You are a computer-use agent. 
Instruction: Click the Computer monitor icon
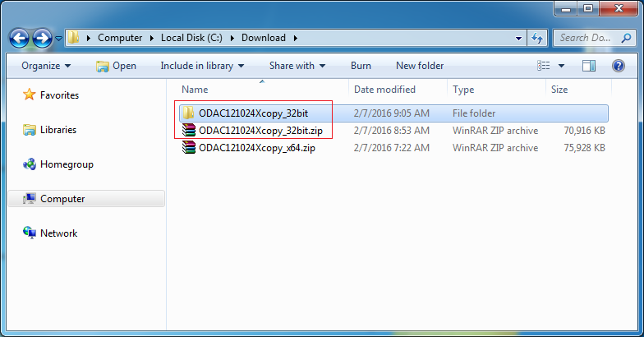30,199
